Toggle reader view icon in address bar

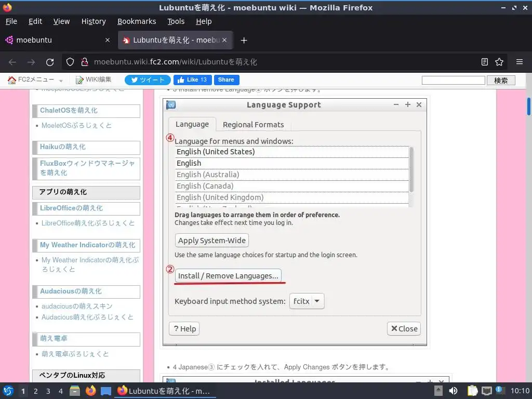[485, 62]
